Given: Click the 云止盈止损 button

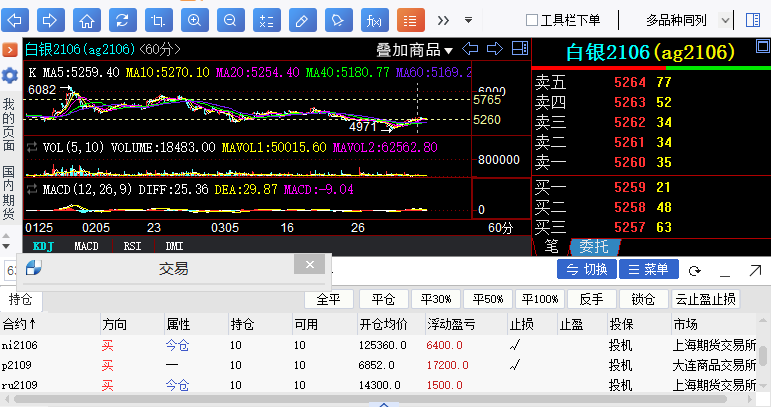Looking at the screenshot, I should (x=706, y=299).
